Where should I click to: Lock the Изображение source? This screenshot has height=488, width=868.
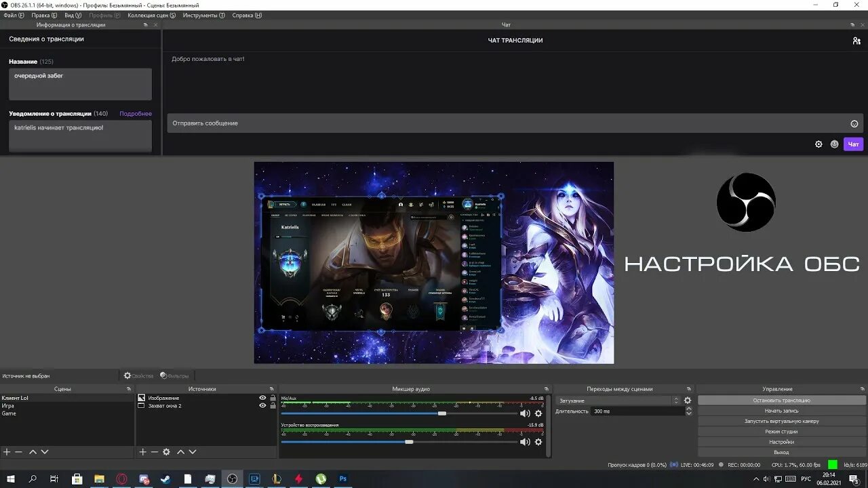click(273, 398)
